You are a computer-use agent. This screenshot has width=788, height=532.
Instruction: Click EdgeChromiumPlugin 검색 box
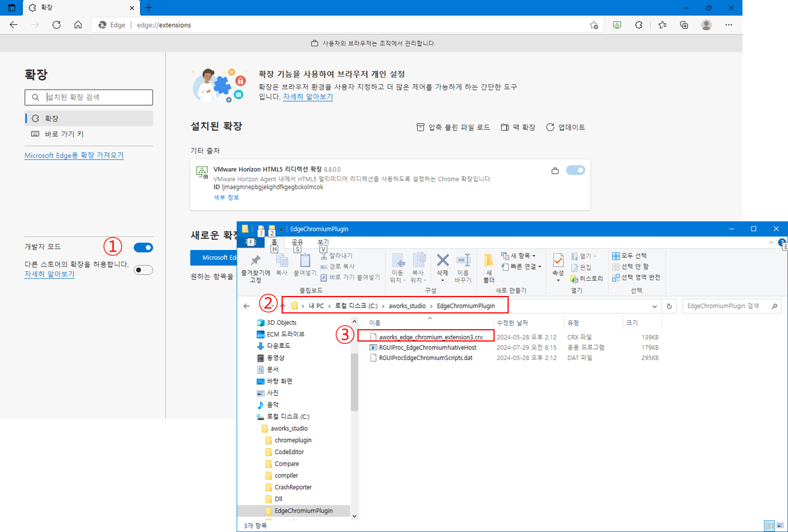(x=732, y=306)
